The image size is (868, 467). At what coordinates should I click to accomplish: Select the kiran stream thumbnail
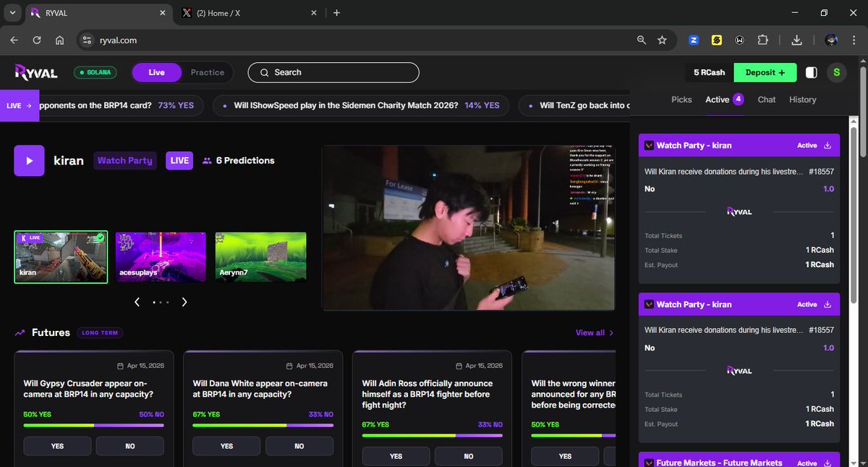[x=61, y=258]
